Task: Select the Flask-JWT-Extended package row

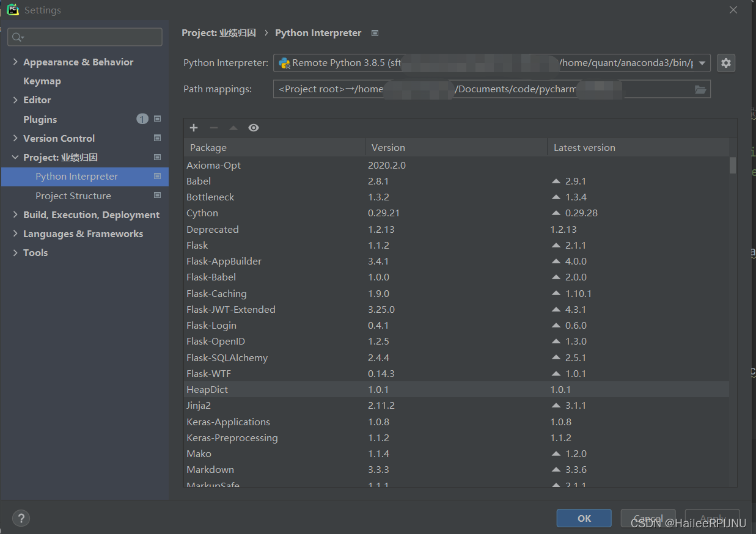Action: (x=457, y=309)
